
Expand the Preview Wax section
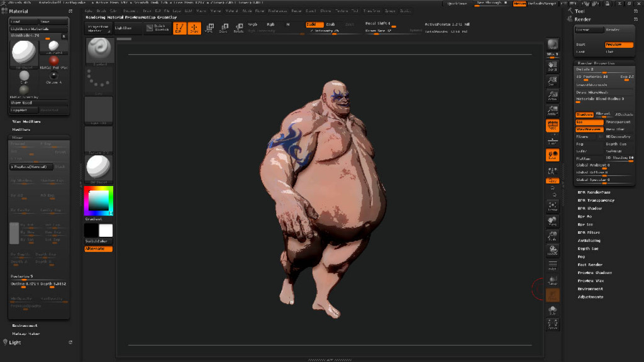591,281
